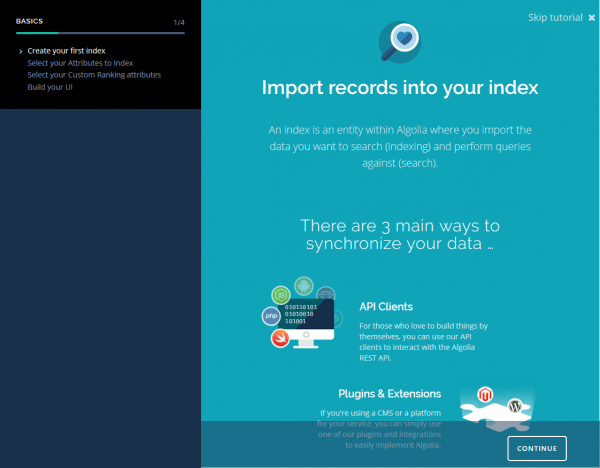The width and height of the screenshot is (600, 468).
Task: Click the API Clients heading
Action: [386, 307]
